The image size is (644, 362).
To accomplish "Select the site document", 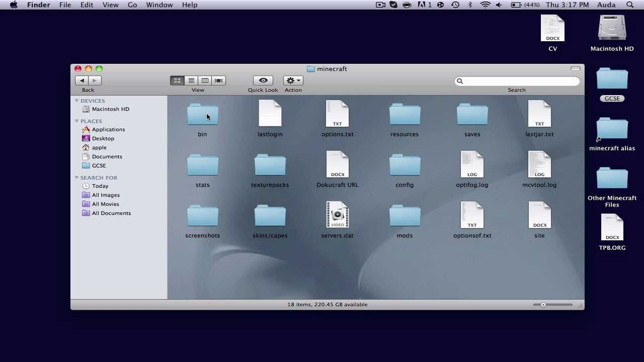I will 539,215.
